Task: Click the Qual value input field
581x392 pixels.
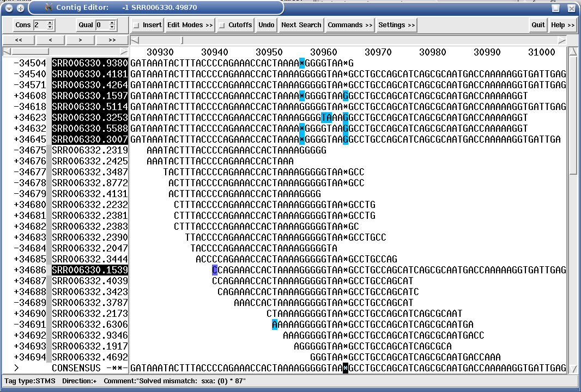Action: [102, 25]
